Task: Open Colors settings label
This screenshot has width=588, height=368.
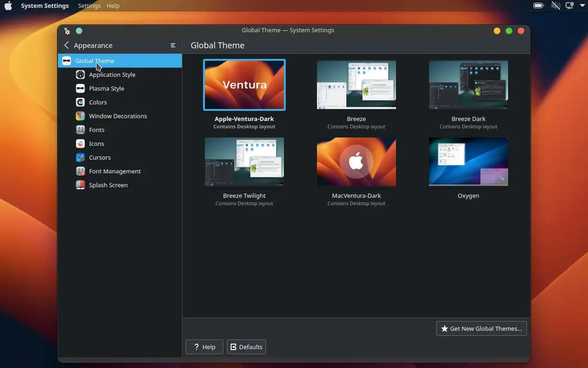Action: tap(98, 102)
